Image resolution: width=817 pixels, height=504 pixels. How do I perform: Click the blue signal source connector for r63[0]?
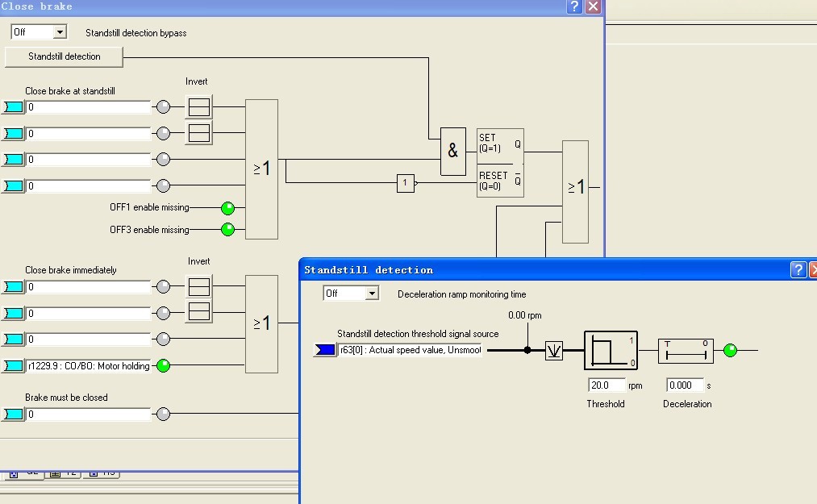pyautogui.click(x=325, y=350)
